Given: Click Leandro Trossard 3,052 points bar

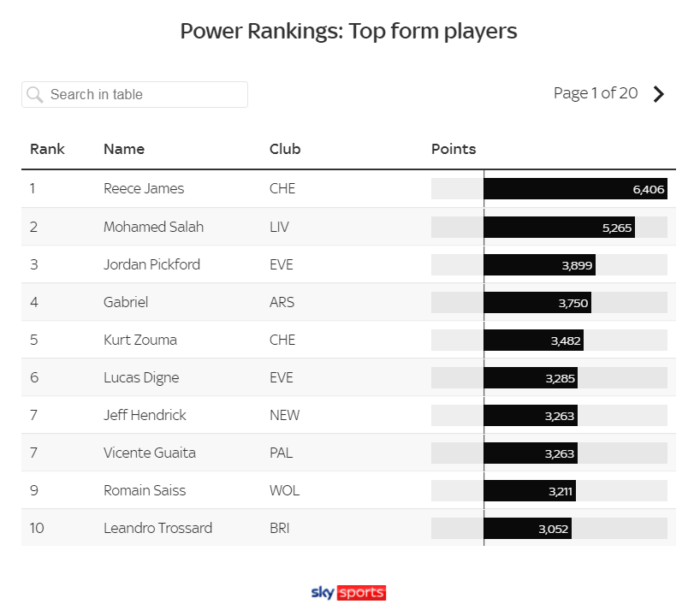Looking at the screenshot, I should (x=527, y=529).
